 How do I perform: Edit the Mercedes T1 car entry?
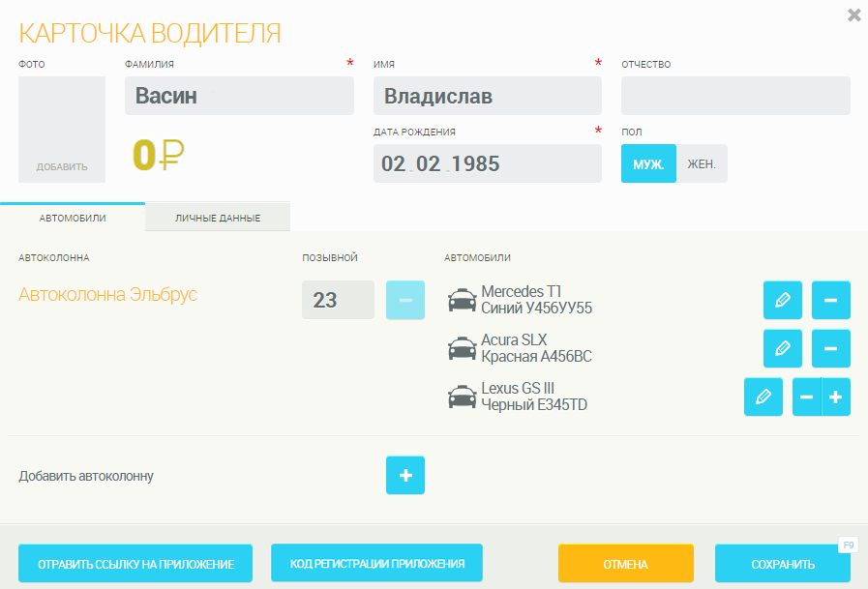782,300
